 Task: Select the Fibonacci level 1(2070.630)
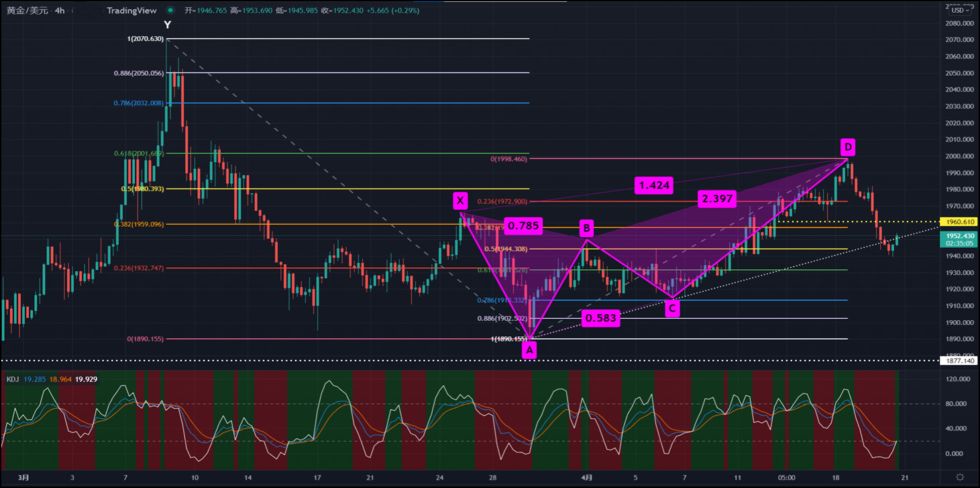[x=146, y=39]
